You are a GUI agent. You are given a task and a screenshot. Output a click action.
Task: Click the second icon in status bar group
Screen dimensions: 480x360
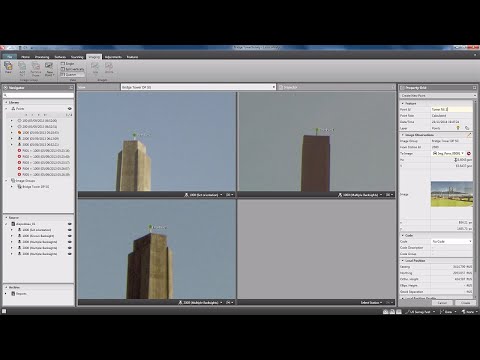(392, 312)
